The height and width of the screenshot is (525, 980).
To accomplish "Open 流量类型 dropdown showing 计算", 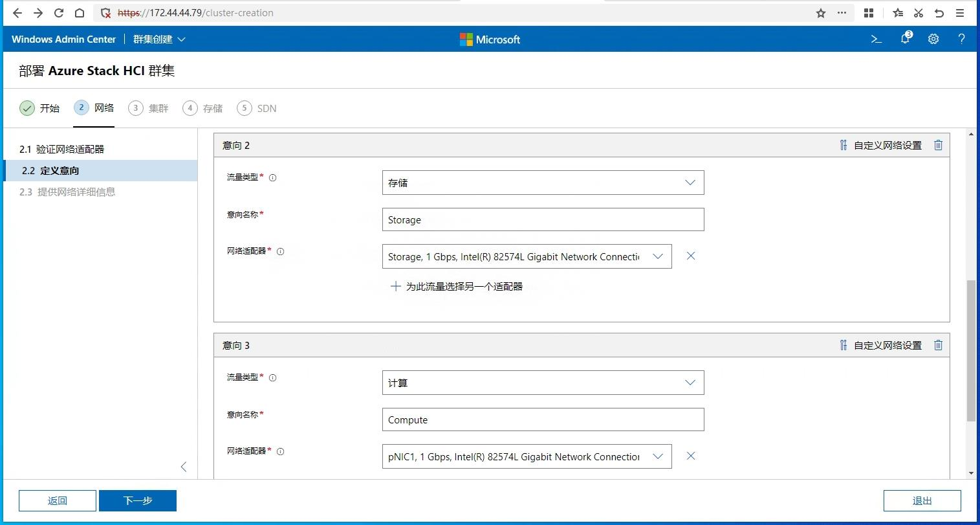I will tap(543, 383).
